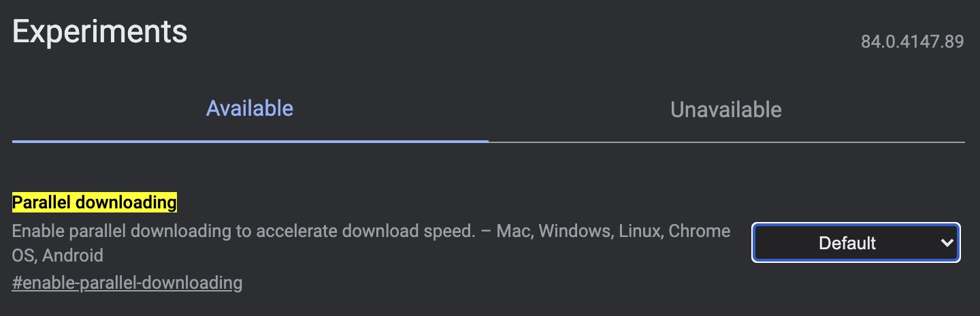Click the 'OS, Android' platform text
The height and width of the screenshot is (316, 980).
click(58, 256)
